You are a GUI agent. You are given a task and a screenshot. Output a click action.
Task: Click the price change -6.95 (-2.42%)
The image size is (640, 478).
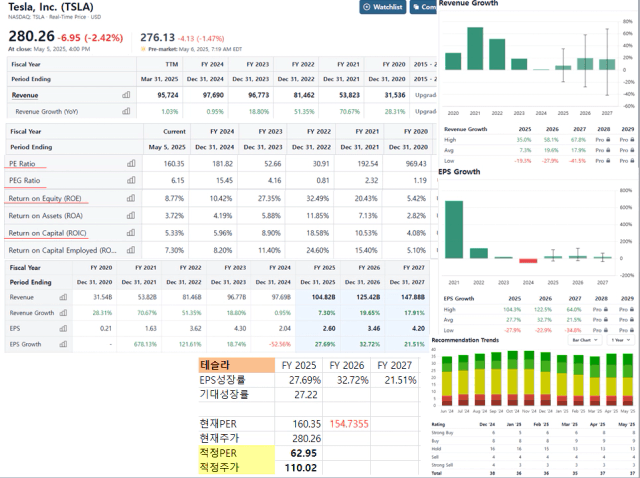[x=90, y=38]
